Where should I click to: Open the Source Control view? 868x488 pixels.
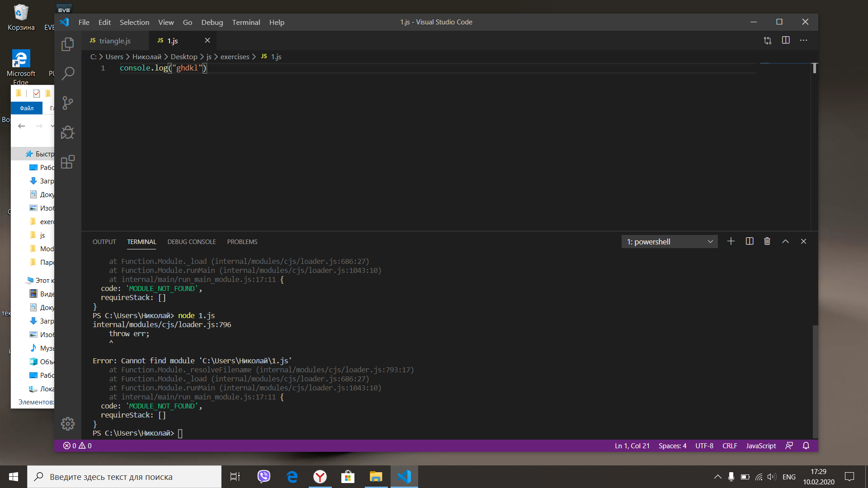[68, 103]
